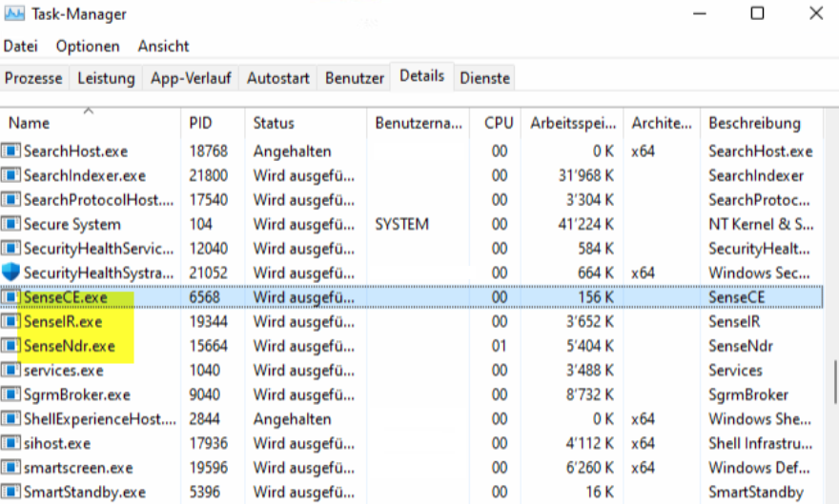Sort by the Status column header
Screen dimensions: 839x504
click(x=306, y=123)
